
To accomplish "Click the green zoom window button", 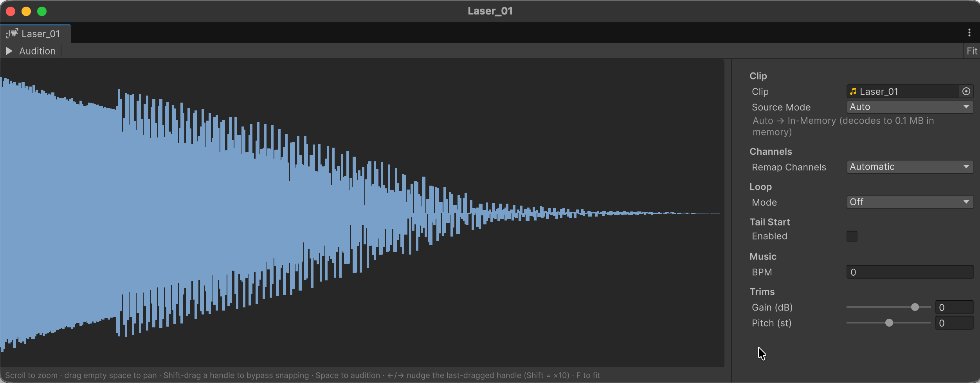I will click(42, 11).
